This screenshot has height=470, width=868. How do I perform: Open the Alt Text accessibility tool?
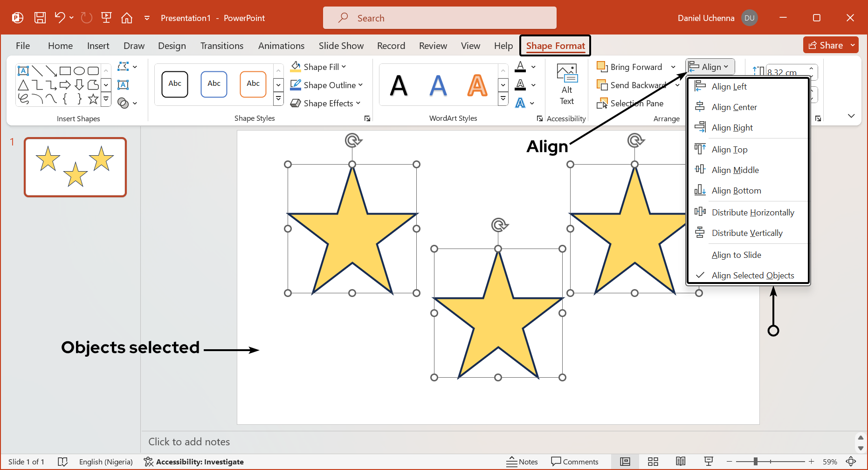(566, 85)
